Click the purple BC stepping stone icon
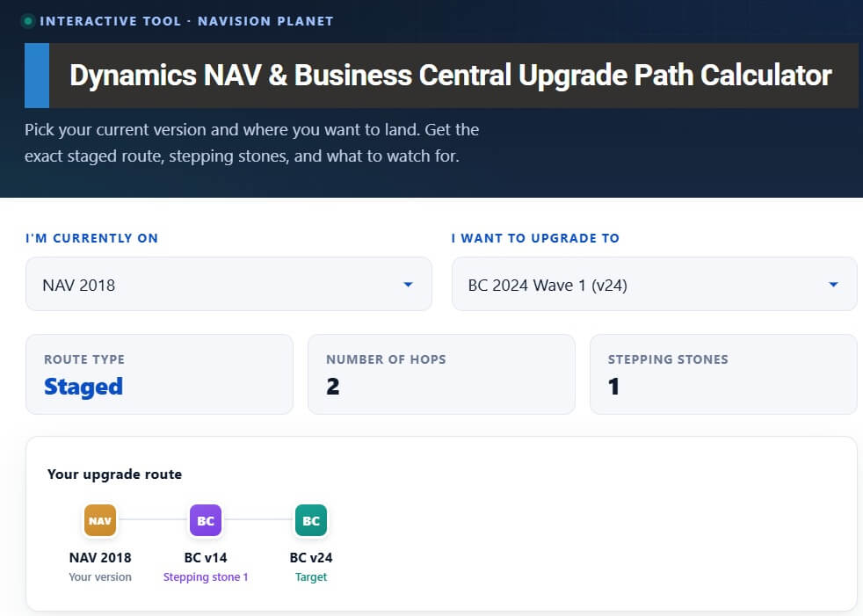The width and height of the screenshot is (863, 616). point(206,520)
